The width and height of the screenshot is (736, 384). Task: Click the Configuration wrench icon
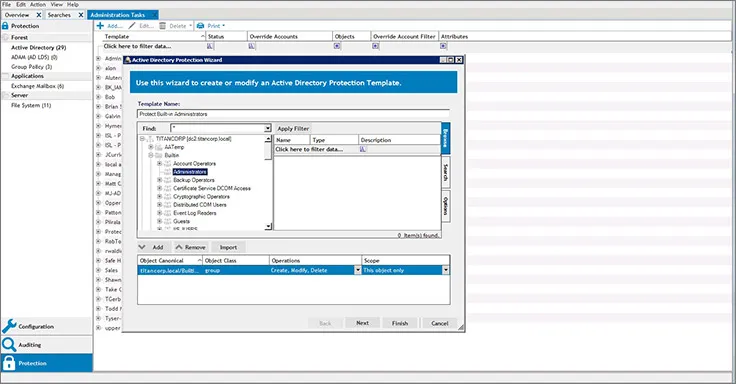(x=9, y=326)
